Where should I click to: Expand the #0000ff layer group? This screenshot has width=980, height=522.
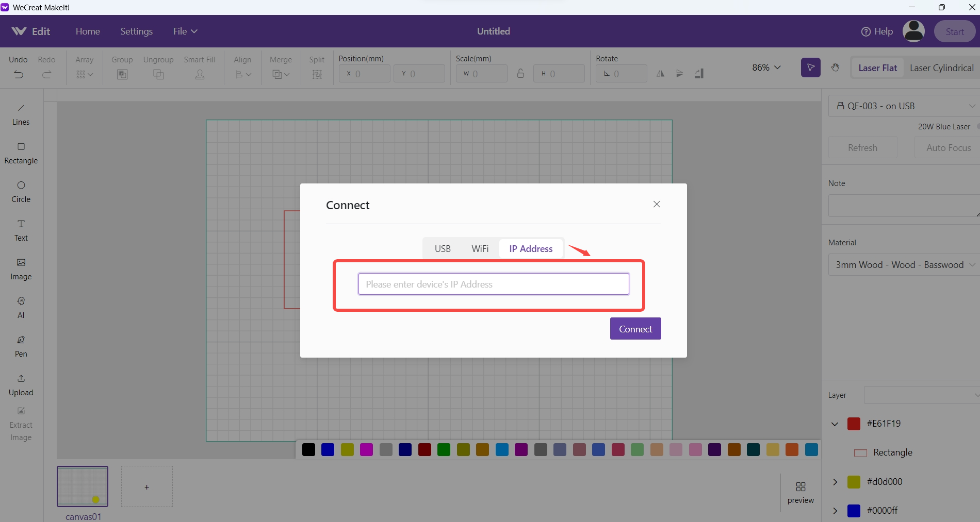click(835, 511)
